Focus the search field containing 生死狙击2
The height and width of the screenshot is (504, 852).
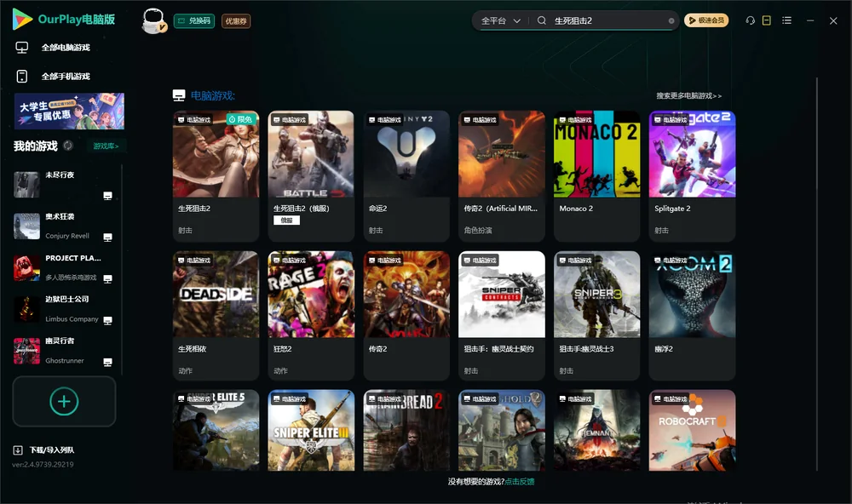[608, 20]
